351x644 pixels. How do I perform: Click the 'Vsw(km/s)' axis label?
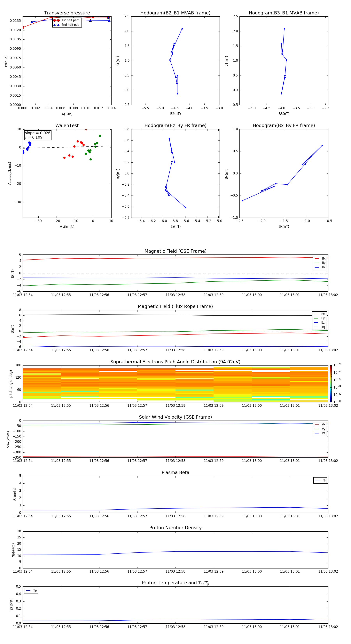(8, 439)
